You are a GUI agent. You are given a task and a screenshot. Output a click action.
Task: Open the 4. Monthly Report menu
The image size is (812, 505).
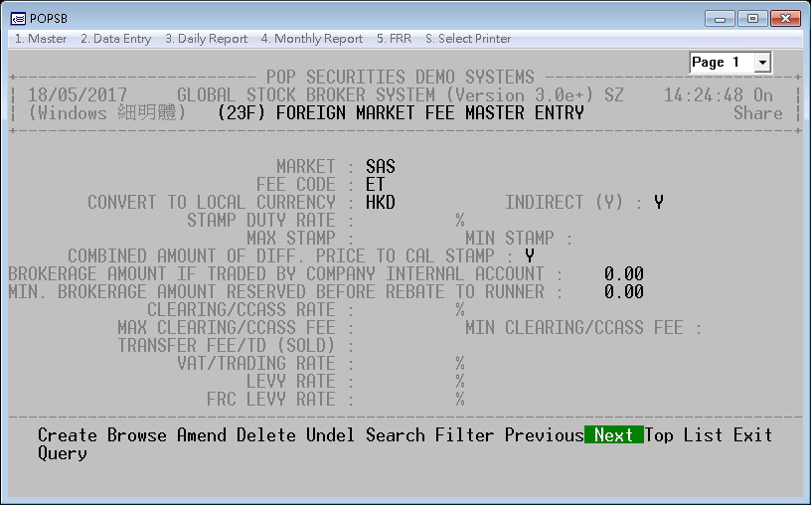[x=312, y=39]
